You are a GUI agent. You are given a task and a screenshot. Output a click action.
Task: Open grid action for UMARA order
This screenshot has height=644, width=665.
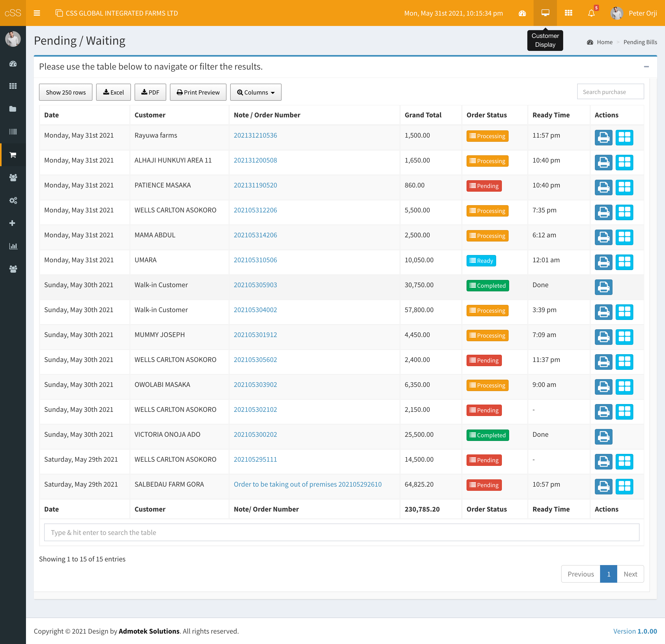click(x=624, y=262)
